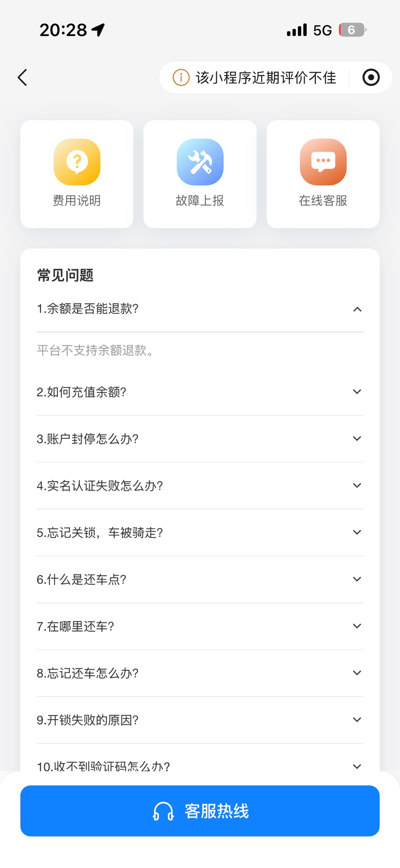Viewport: 400px width, 868px height.
Task: Tap the mini program close target icon
Action: [371, 77]
